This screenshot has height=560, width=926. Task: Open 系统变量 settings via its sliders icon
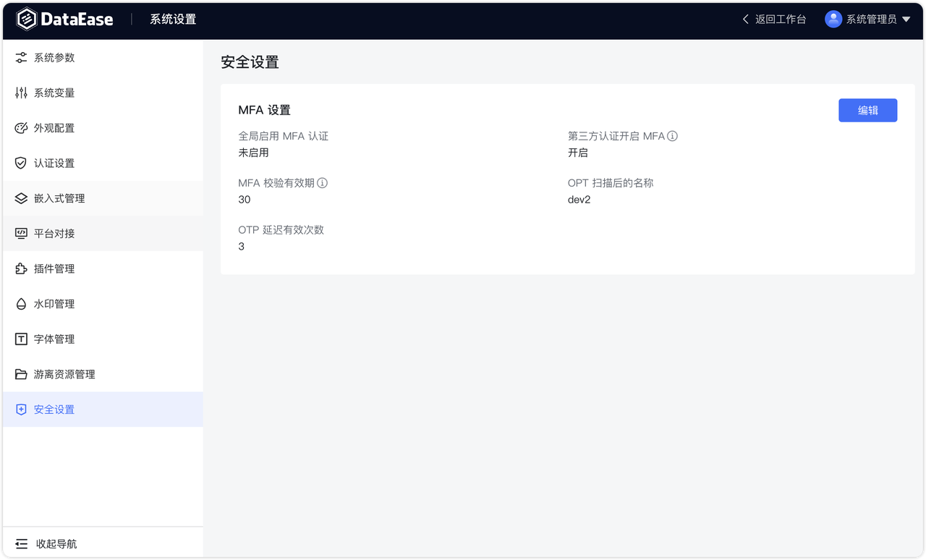click(21, 93)
